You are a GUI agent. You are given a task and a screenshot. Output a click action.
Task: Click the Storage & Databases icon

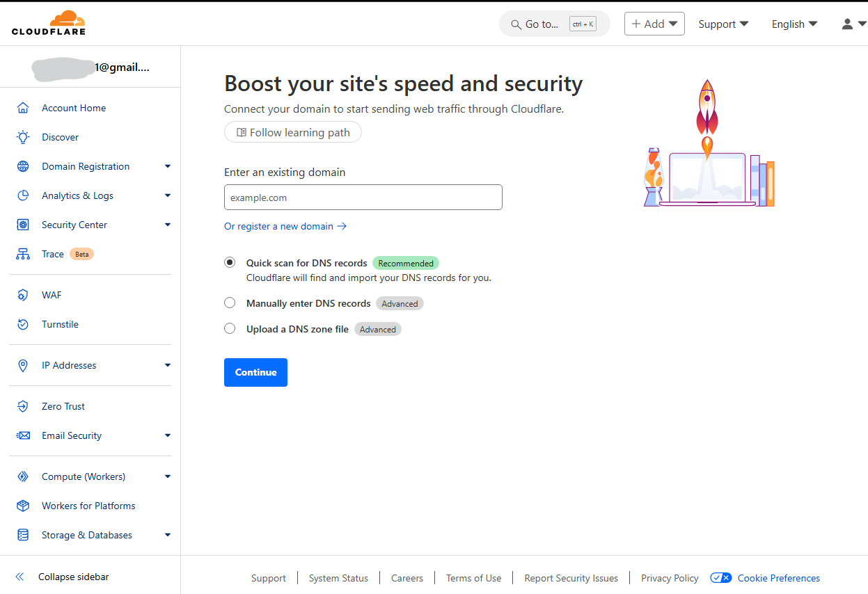(23, 535)
